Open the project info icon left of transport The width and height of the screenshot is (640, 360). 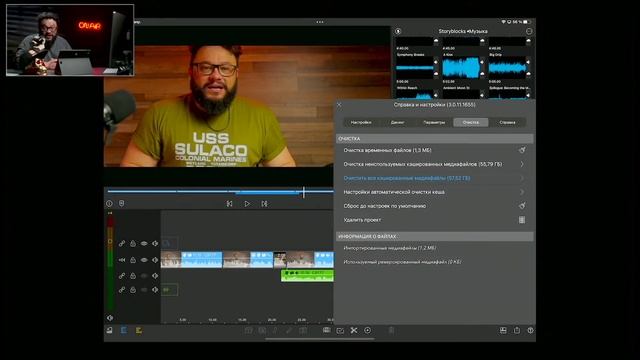109,203
